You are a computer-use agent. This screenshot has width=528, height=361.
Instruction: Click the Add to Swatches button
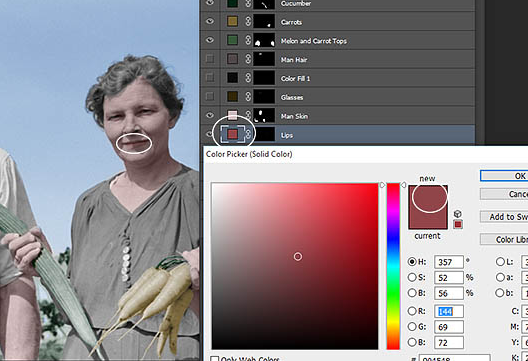pyautogui.click(x=504, y=217)
